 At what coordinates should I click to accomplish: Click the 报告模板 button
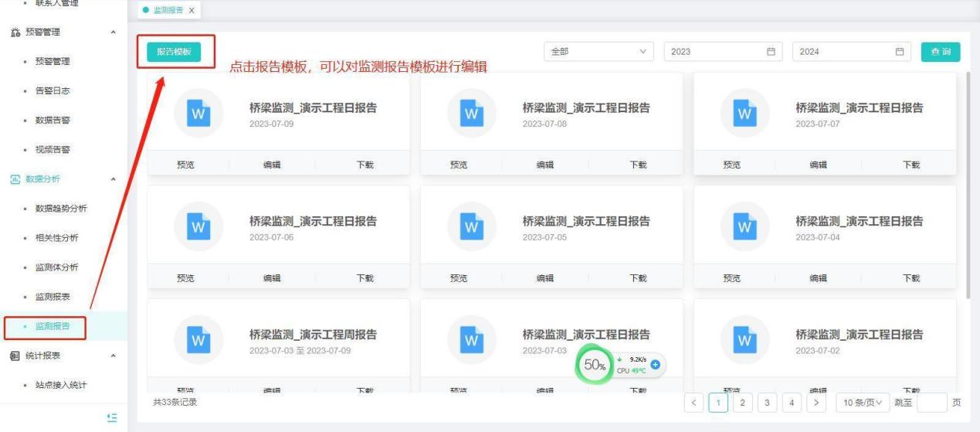tap(174, 52)
